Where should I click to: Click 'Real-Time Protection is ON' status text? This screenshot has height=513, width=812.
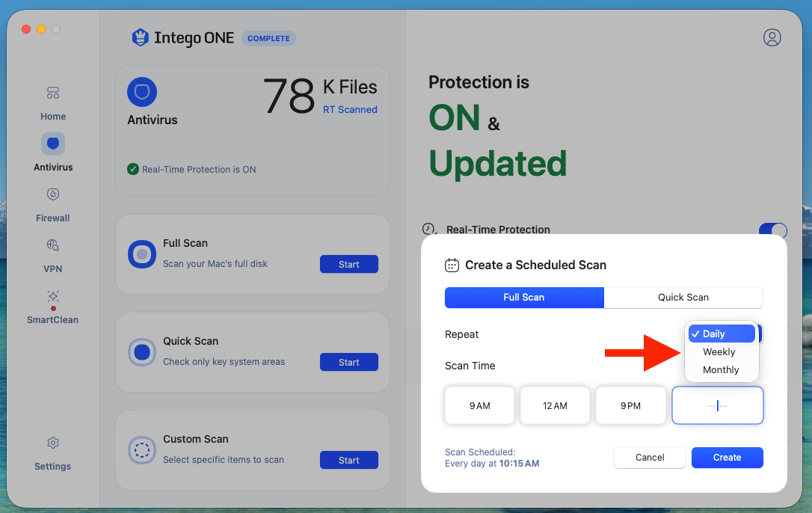point(199,170)
